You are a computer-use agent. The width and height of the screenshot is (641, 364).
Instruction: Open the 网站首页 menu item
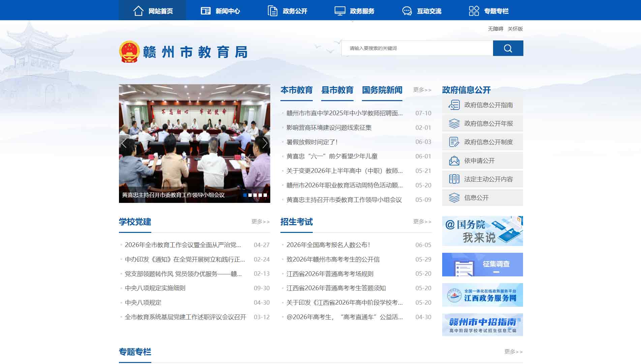click(152, 11)
